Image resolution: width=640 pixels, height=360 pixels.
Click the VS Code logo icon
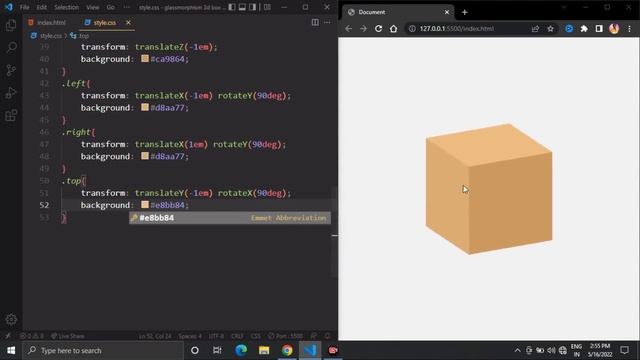9,7
